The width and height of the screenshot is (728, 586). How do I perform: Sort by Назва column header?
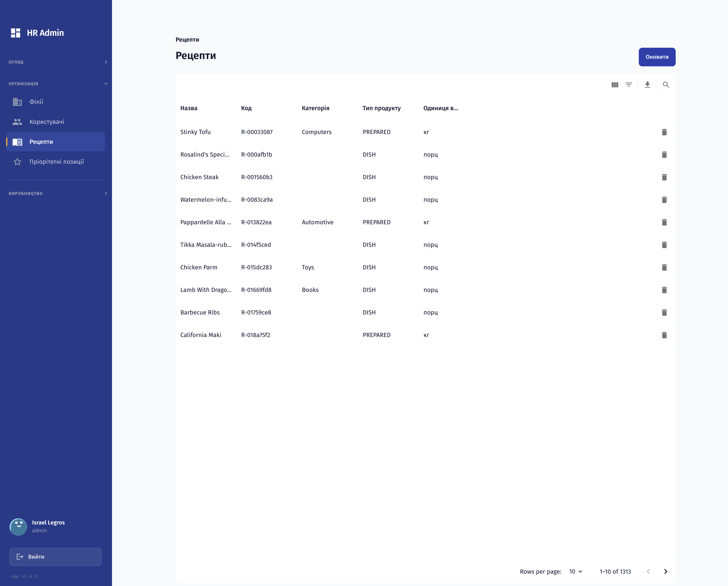(189, 108)
